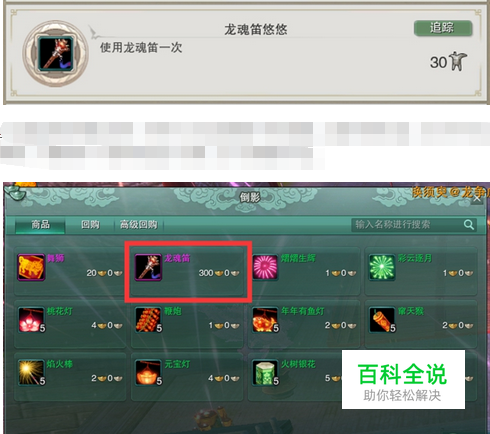Select the 桃花灯 lantern icon
The width and height of the screenshot is (490, 434).
(x=31, y=320)
